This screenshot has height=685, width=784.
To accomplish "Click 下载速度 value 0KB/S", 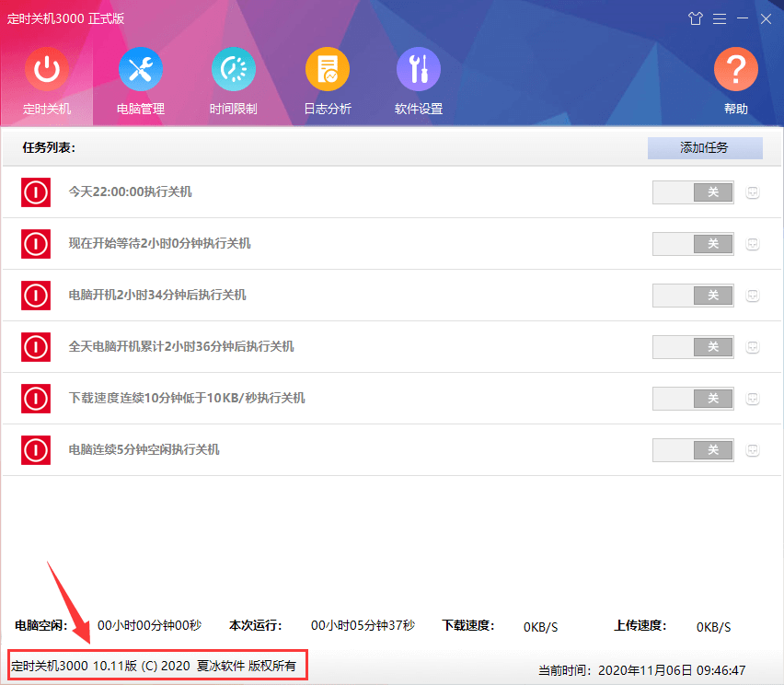I will tap(540, 627).
